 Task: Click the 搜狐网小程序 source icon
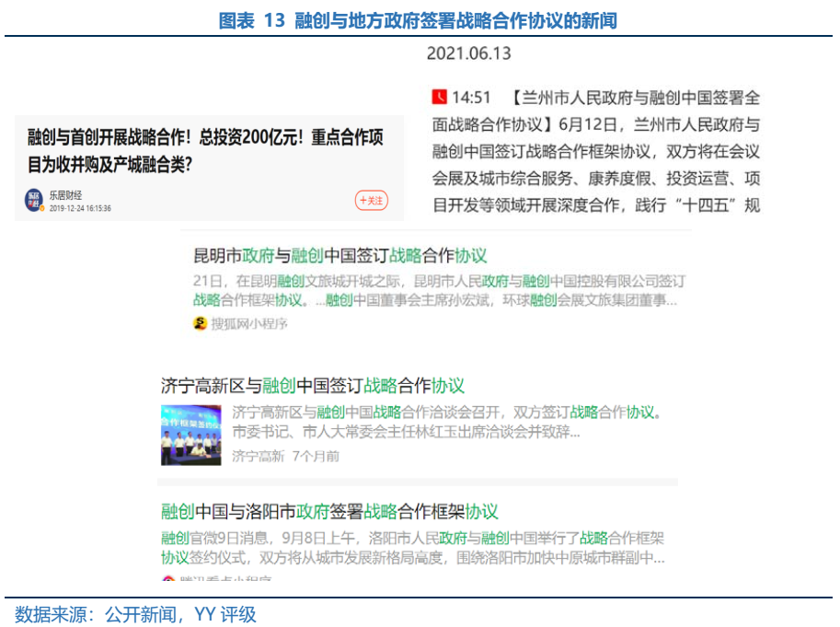click(200, 323)
